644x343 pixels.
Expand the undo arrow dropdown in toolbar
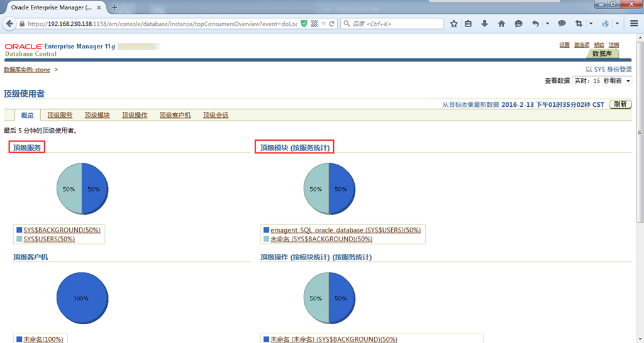pyautogui.click(x=547, y=24)
